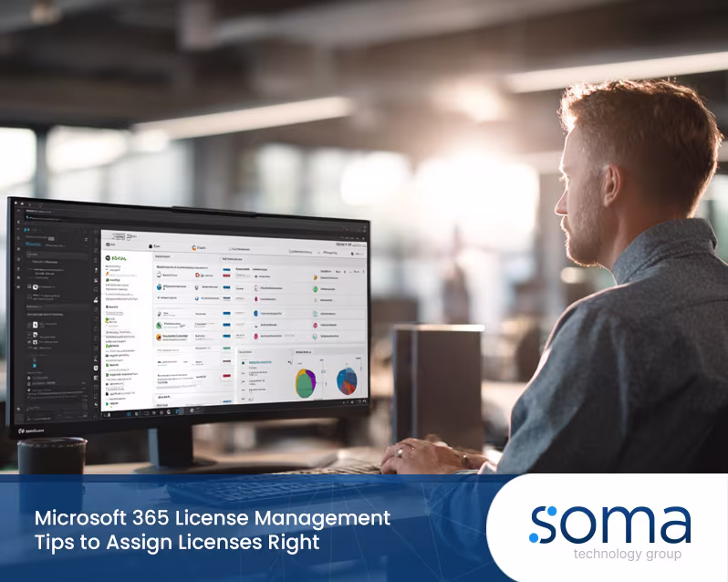
Task: Click the "Tips to Assign Licenses Right" line
Action: [177, 543]
